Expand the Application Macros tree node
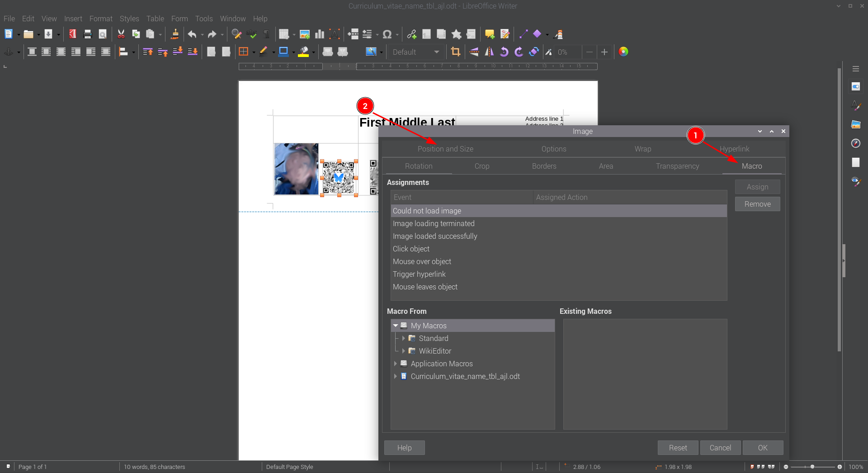The width and height of the screenshot is (868, 473). pyautogui.click(x=395, y=364)
